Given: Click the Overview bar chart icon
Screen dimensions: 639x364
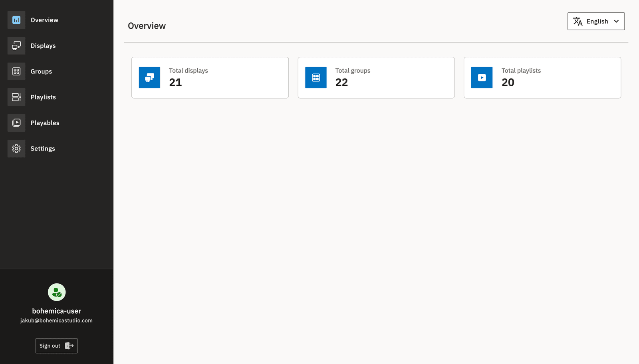Looking at the screenshot, I should click(x=16, y=20).
